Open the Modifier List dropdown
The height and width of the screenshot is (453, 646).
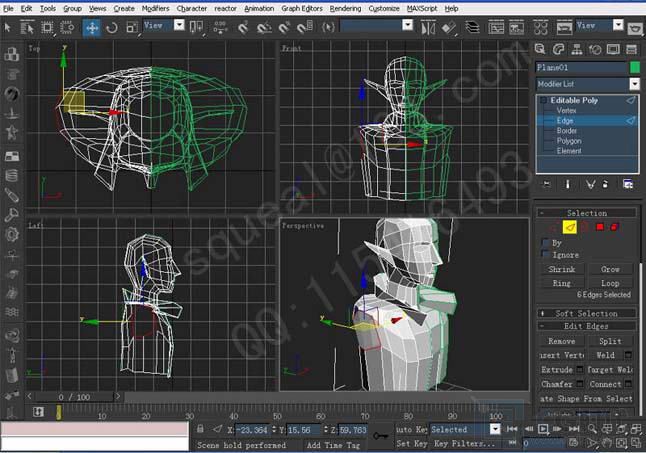tap(633, 84)
